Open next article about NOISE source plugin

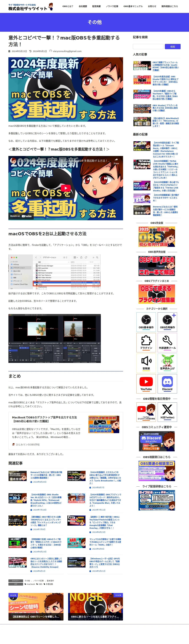click(96, 607)
